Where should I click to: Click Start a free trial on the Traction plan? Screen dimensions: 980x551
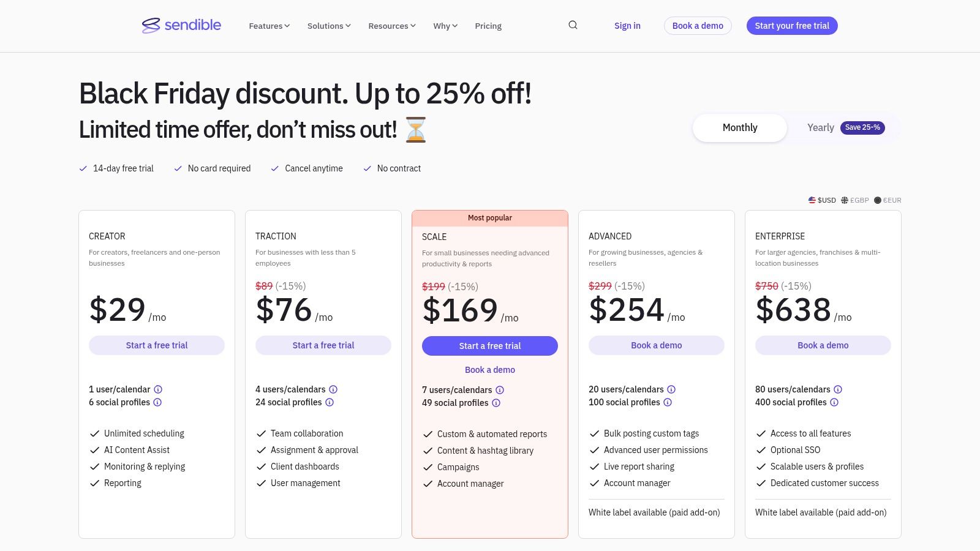coord(323,345)
